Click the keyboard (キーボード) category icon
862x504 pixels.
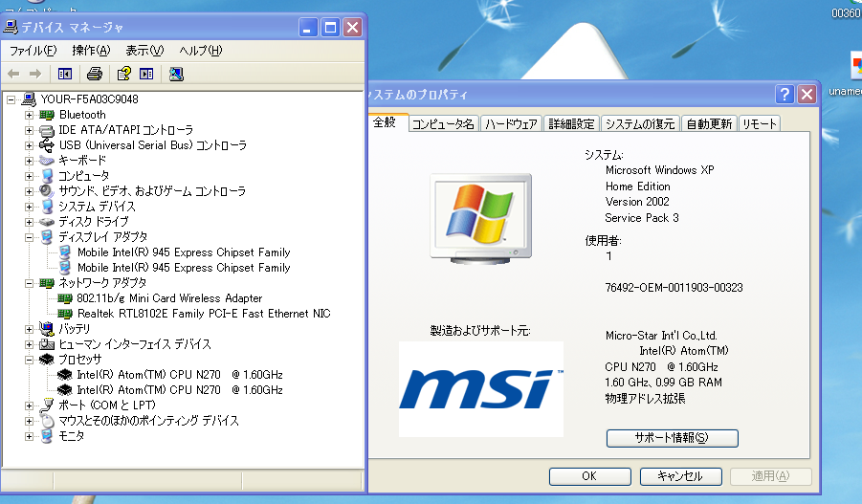(47, 161)
